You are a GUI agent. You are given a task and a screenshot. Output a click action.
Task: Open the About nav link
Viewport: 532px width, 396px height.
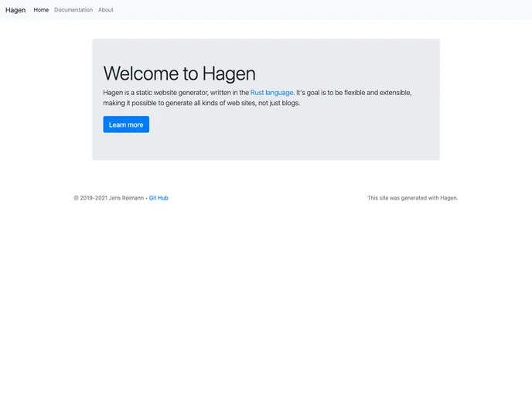click(x=105, y=10)
